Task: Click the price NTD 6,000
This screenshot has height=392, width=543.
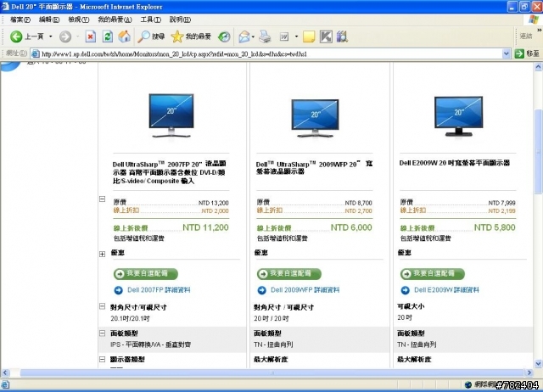Action: point(351,227)
